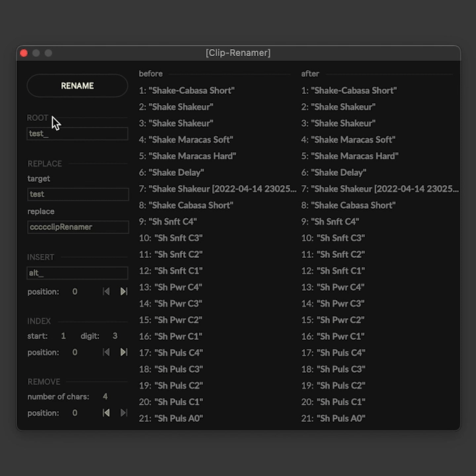
Task: Set REMOVE position to end icon
Action: (x=124, y=413)
